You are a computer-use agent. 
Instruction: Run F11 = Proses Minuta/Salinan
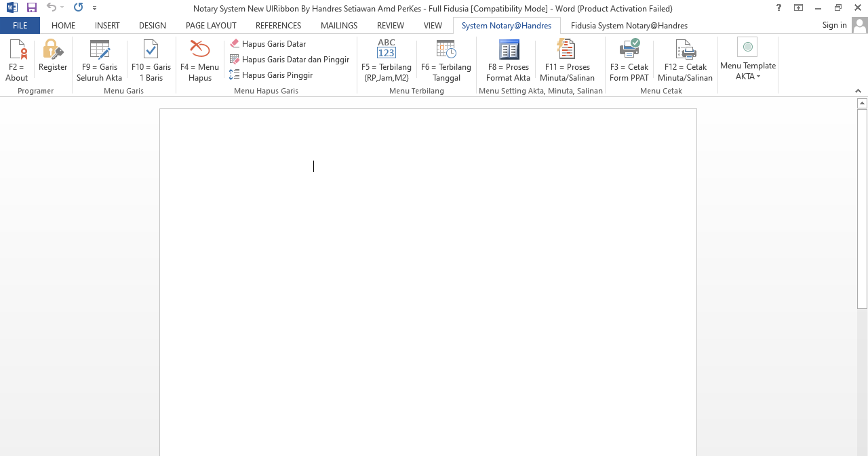point(567,60)
